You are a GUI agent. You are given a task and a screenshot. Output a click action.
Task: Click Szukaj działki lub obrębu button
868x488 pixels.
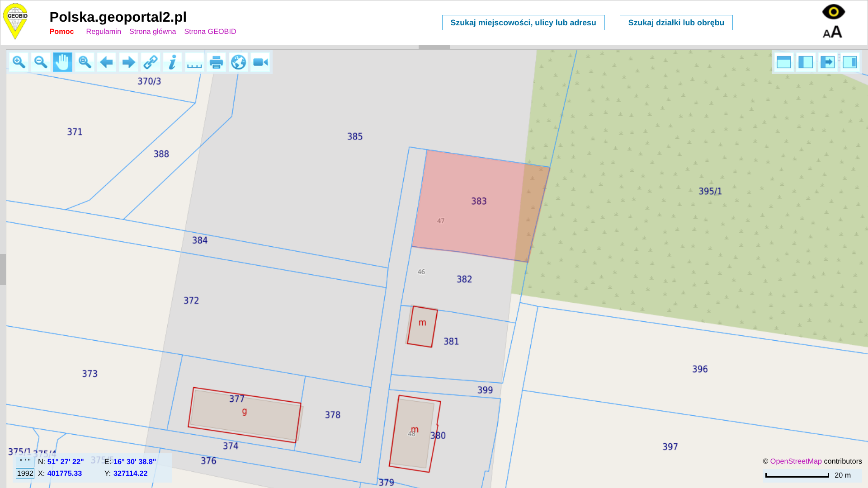point(676,23)
